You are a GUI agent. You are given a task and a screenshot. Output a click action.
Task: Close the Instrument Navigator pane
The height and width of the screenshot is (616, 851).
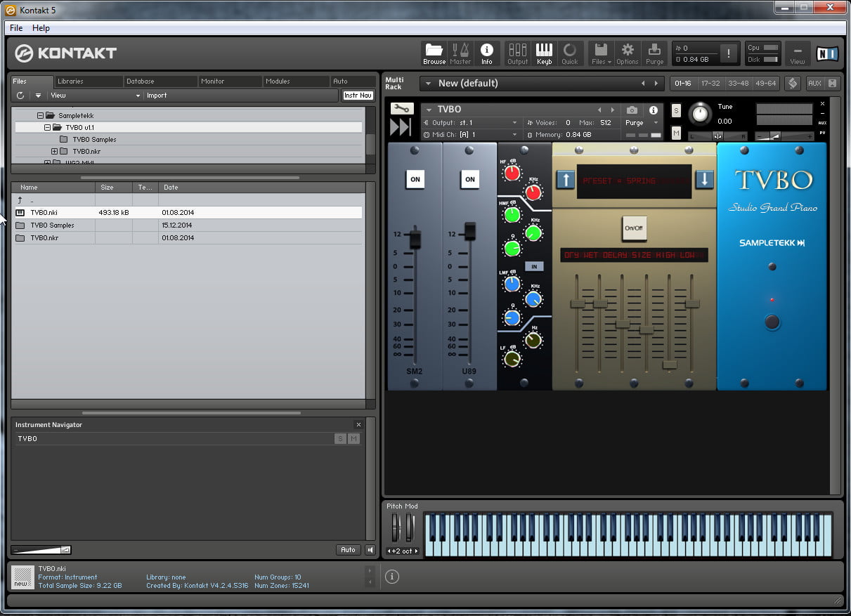point(358,425)
